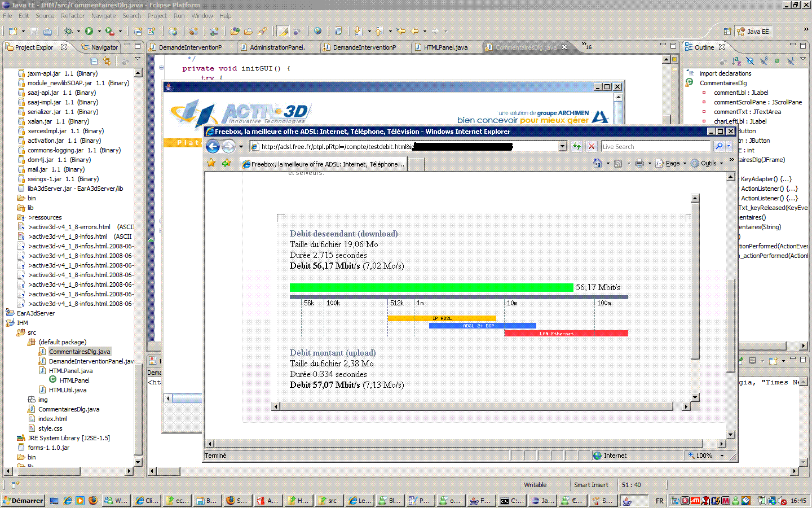Select style.css in Project Explorer
812x508 pixels.
(x=50, y=428)
